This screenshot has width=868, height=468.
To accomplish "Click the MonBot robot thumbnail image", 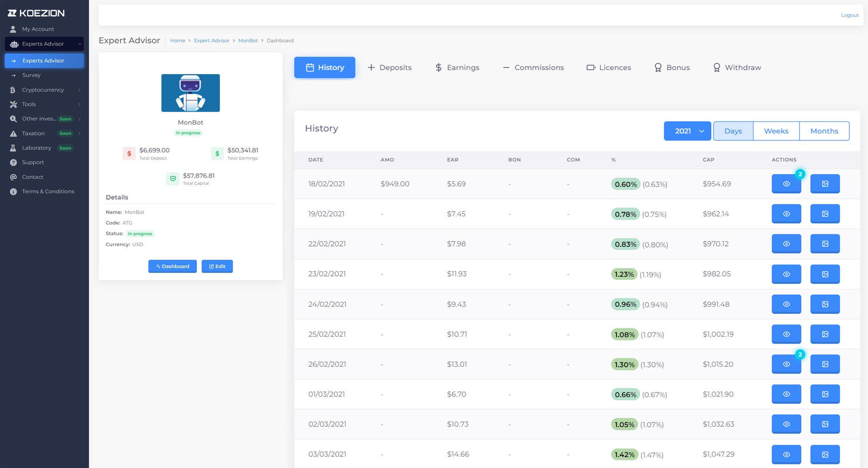I will 190,93.
